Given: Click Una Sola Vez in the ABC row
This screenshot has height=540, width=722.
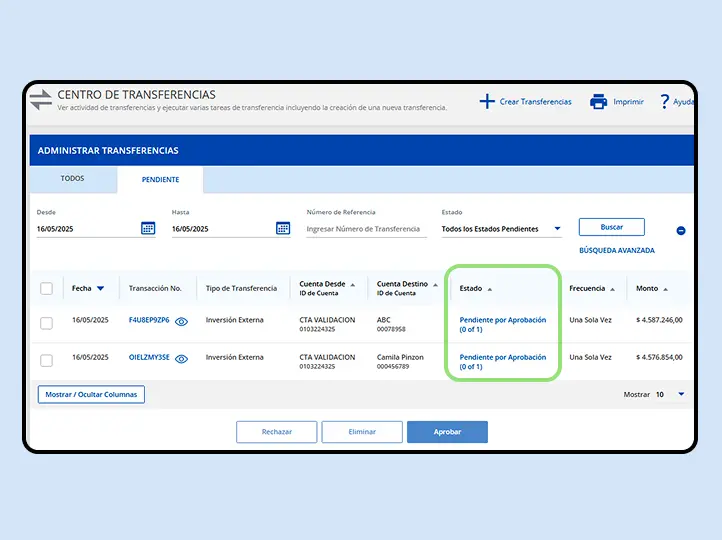Looking at the screenshot, I should tap(590, 320).
